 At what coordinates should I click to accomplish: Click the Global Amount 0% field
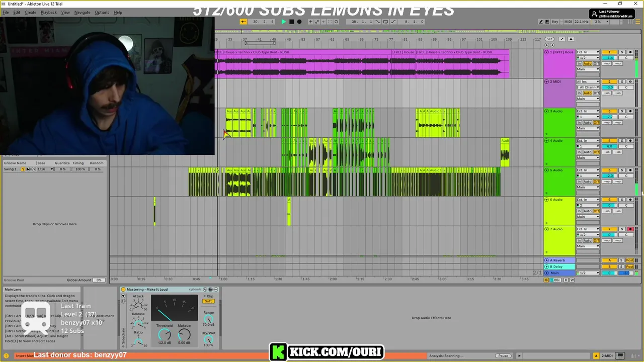[99, 280]
